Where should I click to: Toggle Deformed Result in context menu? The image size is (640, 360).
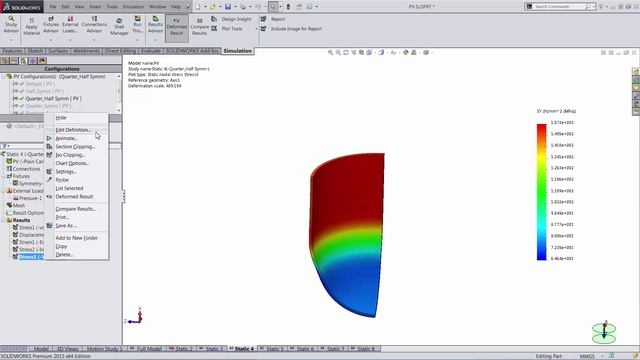pyautogui.click(x=74, y=196)
